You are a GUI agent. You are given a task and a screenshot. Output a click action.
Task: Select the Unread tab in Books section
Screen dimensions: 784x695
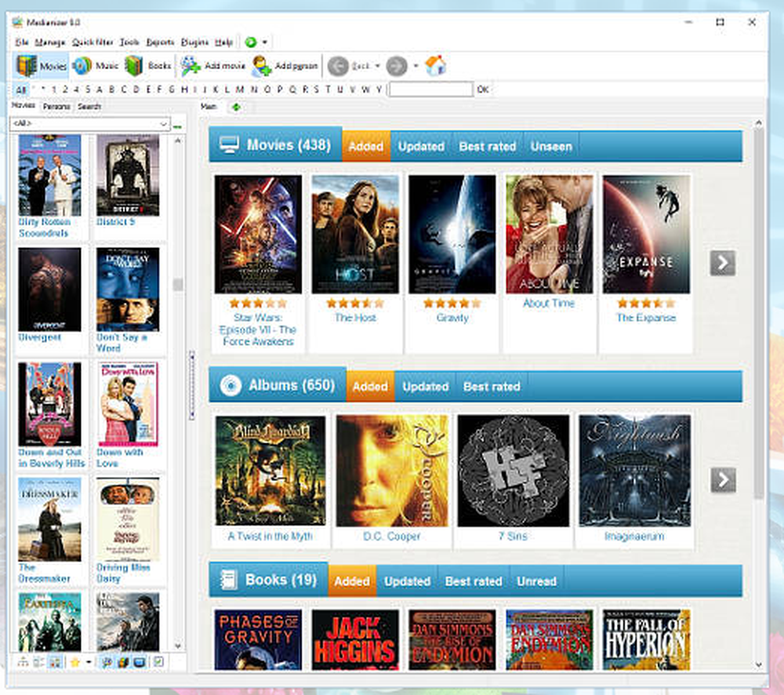point(536,581)
